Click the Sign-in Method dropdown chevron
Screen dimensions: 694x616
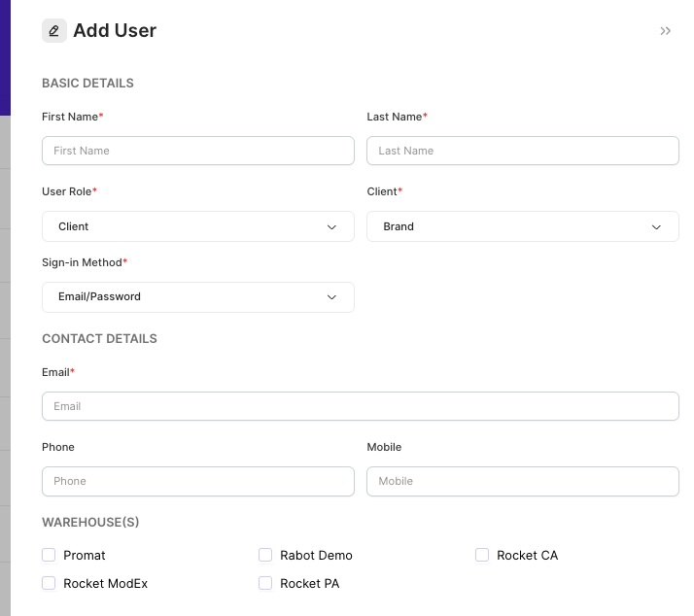(331, 297)
